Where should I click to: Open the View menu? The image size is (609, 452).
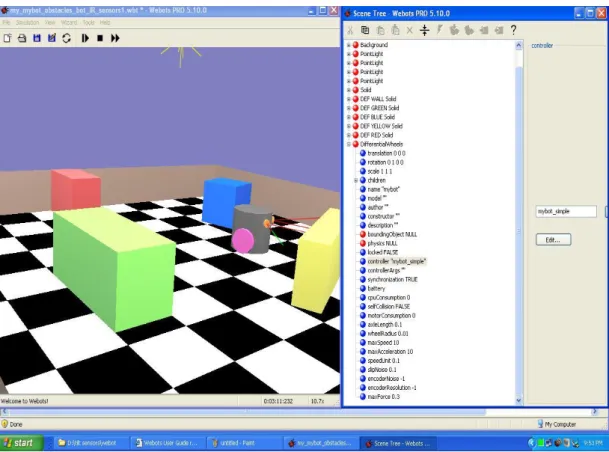coord(50,23)
